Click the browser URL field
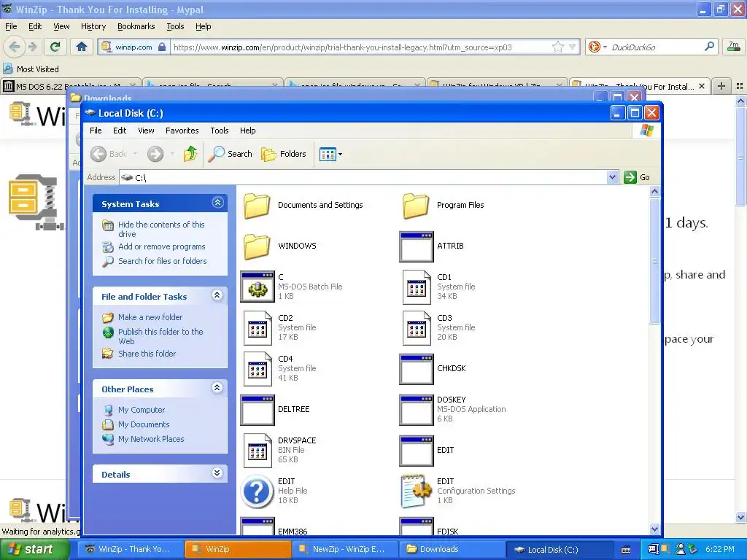747x560 pixels. 361,47
